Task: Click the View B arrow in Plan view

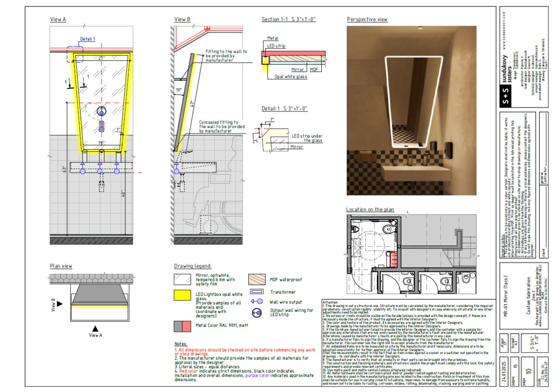Action: [60, 304]
